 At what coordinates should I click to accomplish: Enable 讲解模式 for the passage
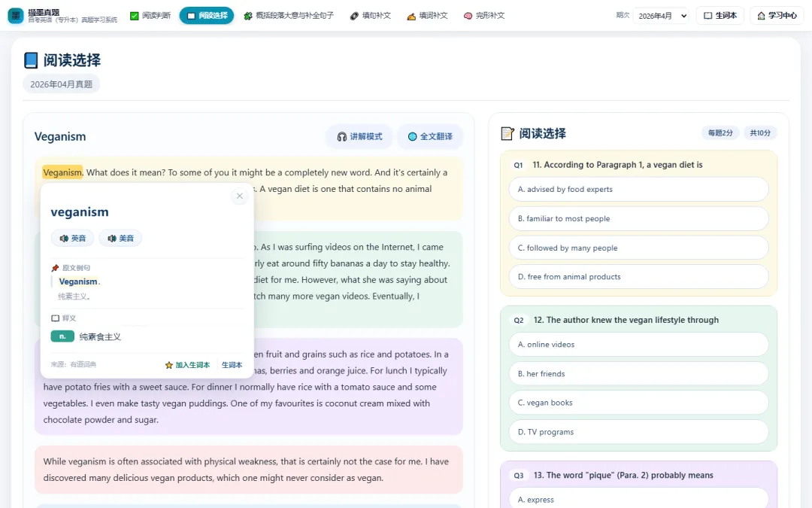359,136
